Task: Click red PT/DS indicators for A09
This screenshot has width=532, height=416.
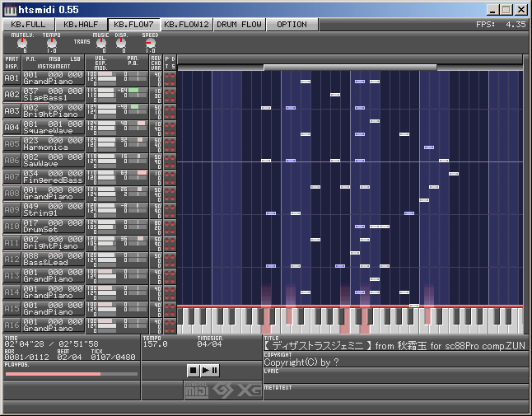Action: [x=170, y=210]
